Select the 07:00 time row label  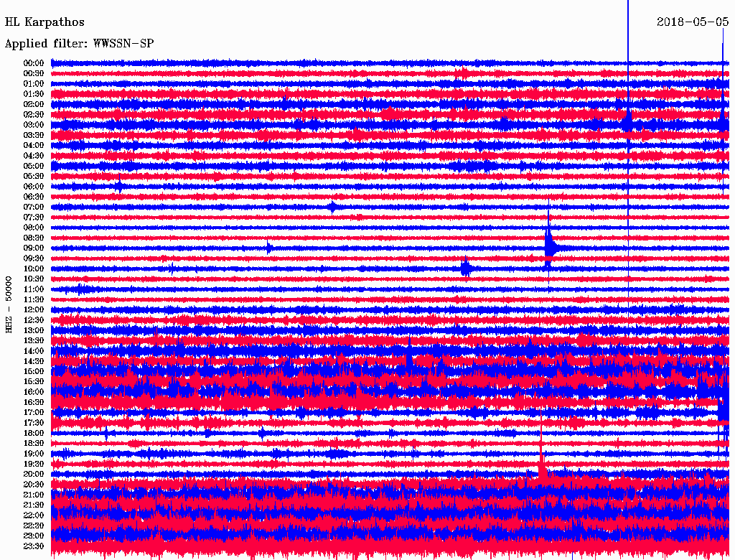pyautogui.click(x=34, y=207)
